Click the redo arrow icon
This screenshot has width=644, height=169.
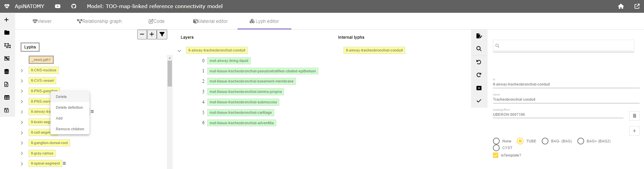(479, 75)
